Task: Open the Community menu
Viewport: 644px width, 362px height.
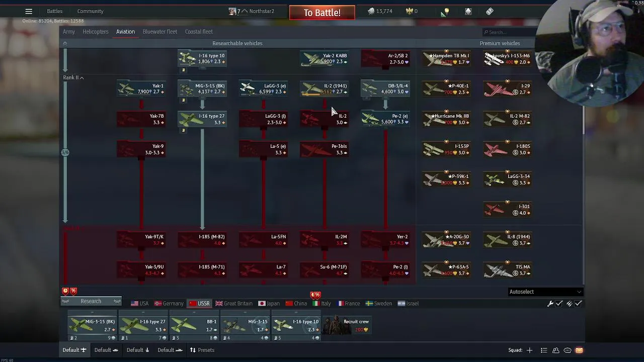Action: pyautogui.click(x=91, y=11)
